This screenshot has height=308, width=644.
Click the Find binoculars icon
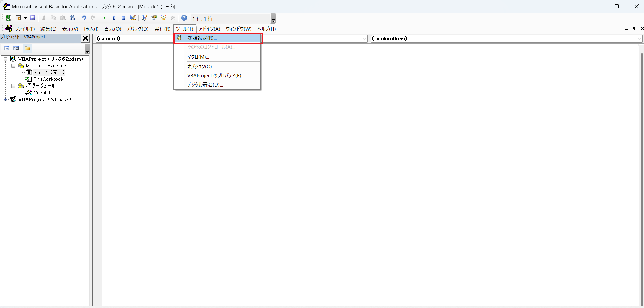coord(72,18)
